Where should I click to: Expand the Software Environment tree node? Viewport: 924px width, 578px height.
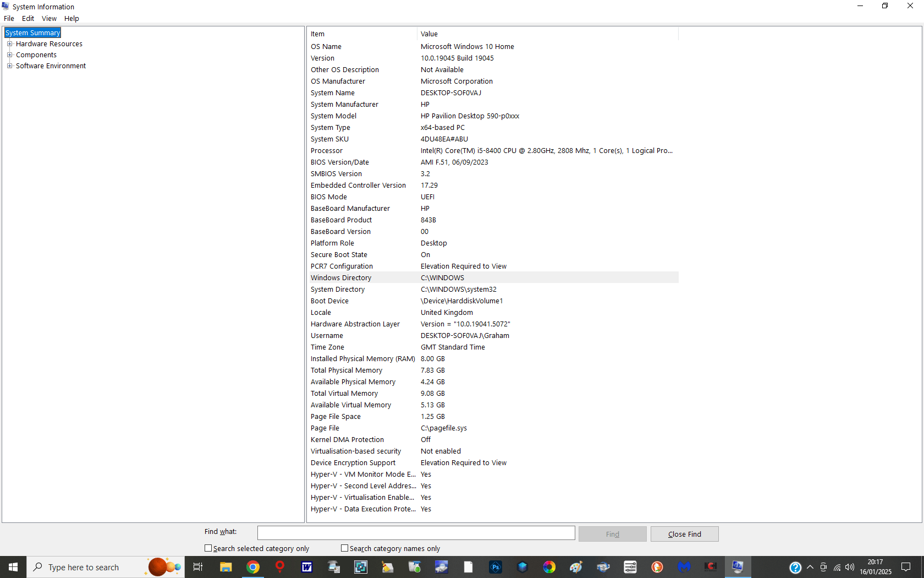click(x=10, y=66)
